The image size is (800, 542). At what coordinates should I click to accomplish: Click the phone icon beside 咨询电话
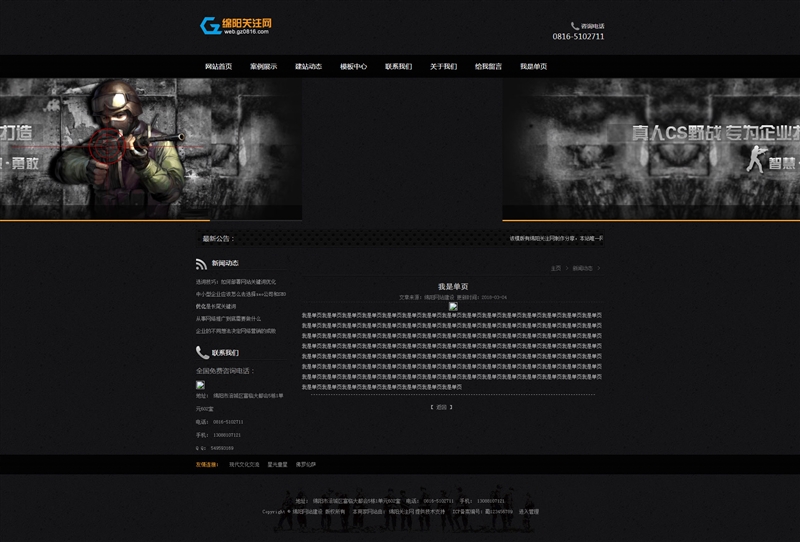click(x=575, y=26)
